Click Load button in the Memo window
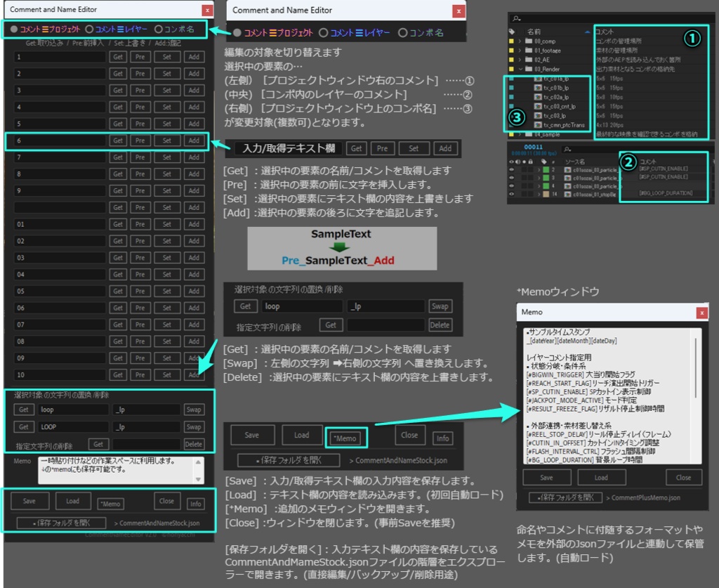 [601, 478]
